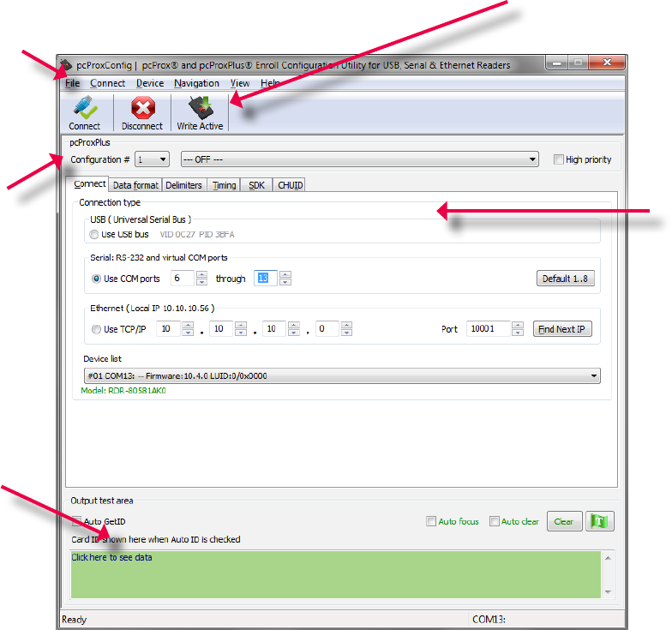Click the Clear button
The image size is (672, 630).
coord(564,521)
